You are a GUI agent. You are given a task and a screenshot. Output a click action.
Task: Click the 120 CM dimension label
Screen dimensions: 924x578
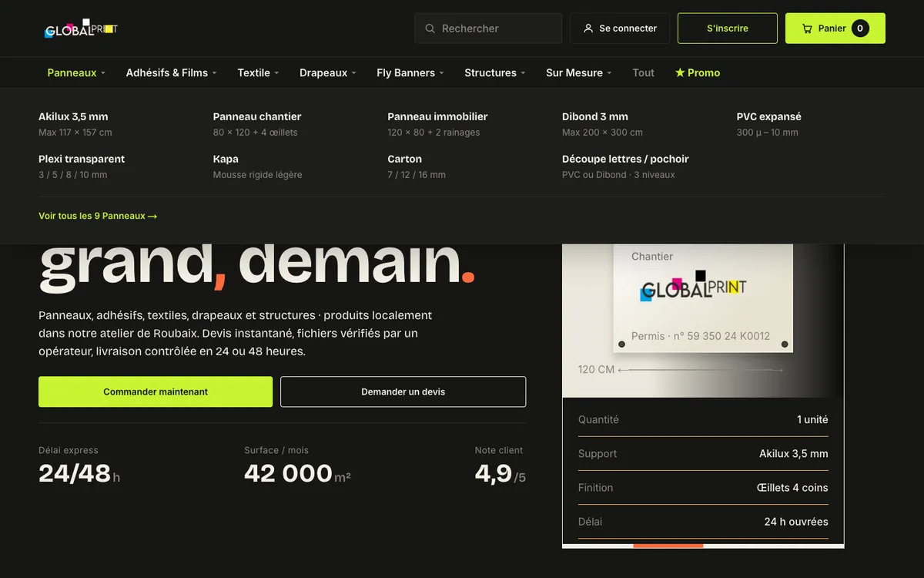point(596,370)
